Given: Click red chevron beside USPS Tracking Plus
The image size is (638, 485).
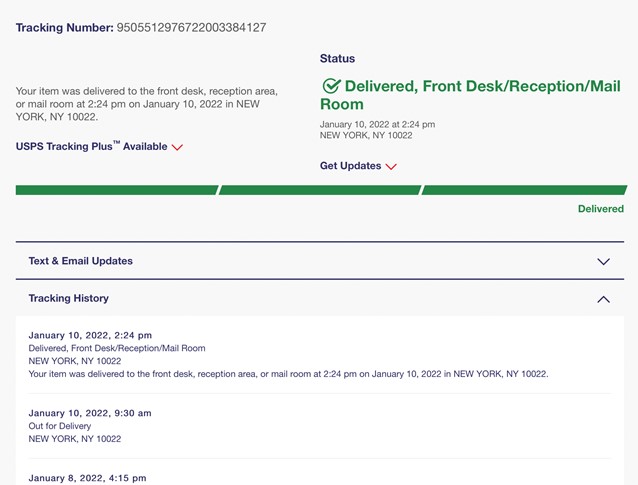Looking at the screenshot, I should pyautogui.click(x=178, y=147).
